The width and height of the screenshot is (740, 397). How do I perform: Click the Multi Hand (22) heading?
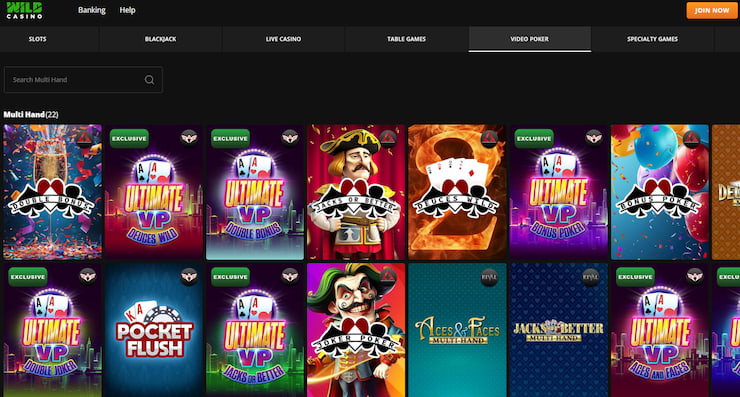(31, 114)
